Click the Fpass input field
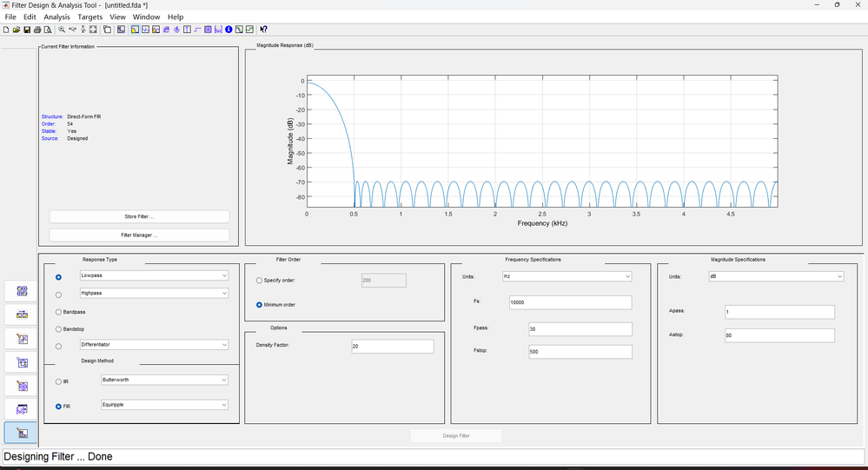The width and height of the screenshot is (868, 470). [580, 329]
